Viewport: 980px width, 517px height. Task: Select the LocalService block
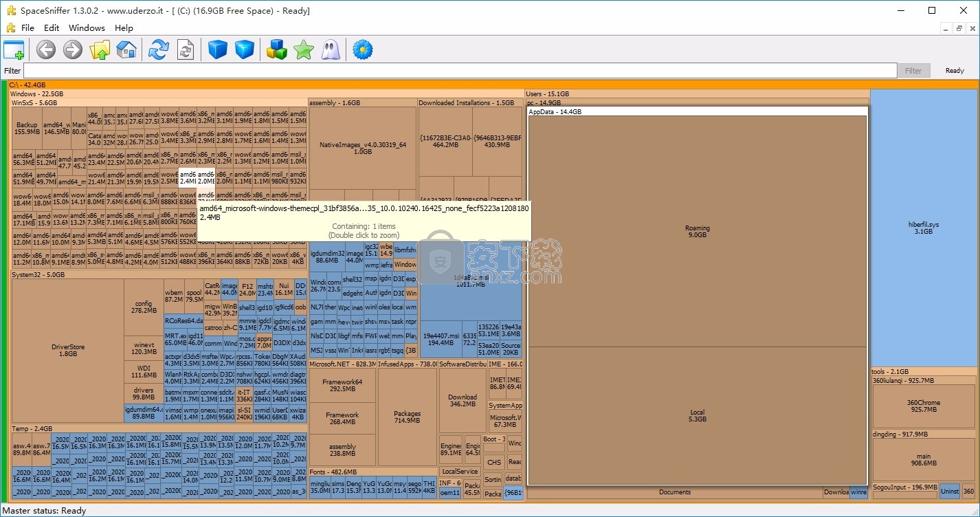tap(460, 472)
